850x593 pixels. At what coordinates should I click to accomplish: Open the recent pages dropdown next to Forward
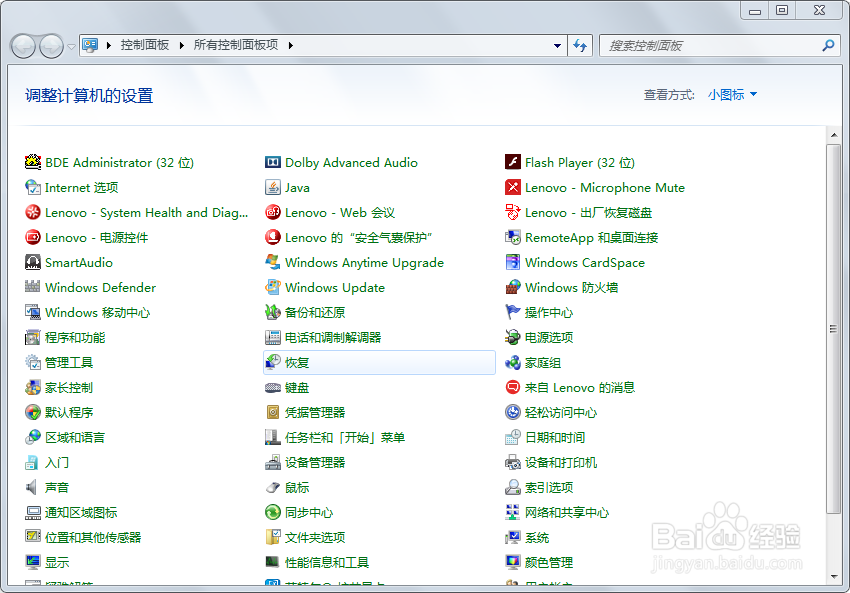pyautogui.click(x=72, y=47)
